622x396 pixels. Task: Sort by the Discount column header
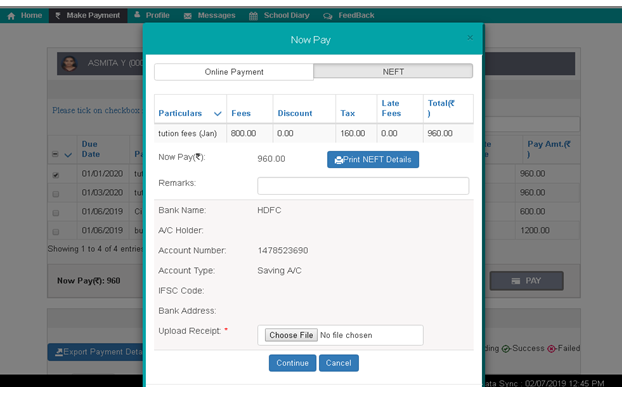pos(295,113)
